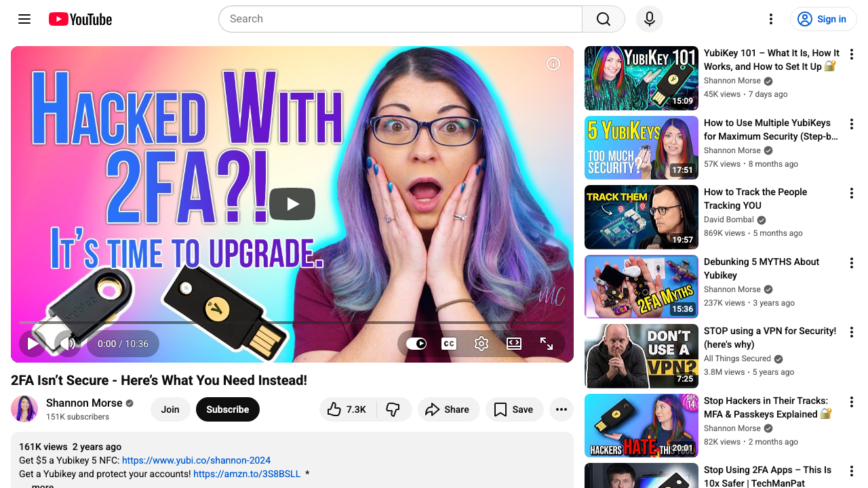Viewport: 868px width, 488px height.
Task: Open 2FA Myths video thumbnail
Action: (642, 287)
